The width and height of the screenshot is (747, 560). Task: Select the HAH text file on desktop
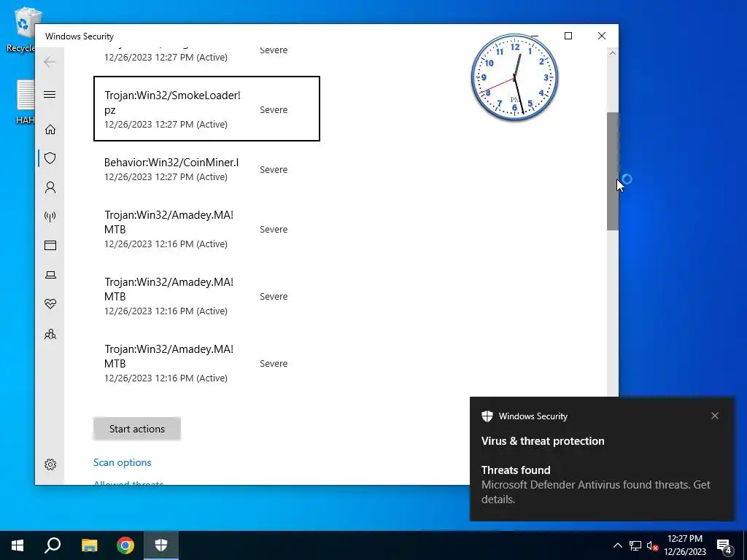tap(25, 102)
